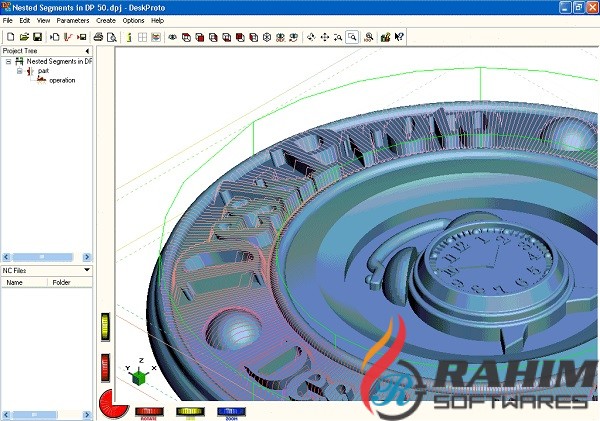Viewport: 600px width, 421px height.
Task: Click the greyed-out grid icon beside the info icon
Action: click(x=142, y=37)
